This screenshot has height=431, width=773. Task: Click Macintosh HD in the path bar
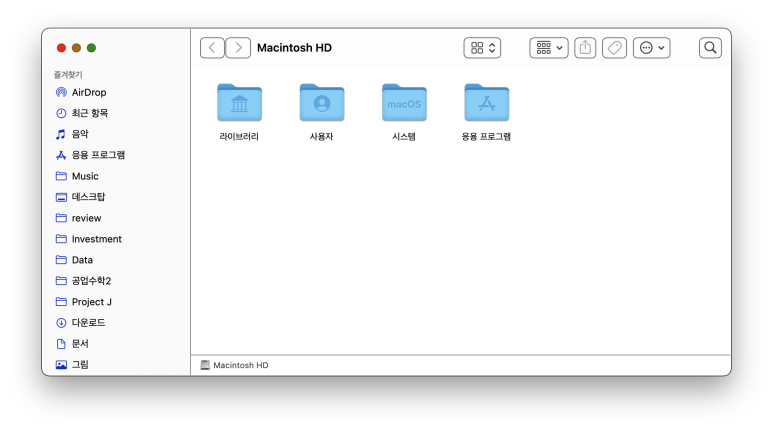point(235,365)
